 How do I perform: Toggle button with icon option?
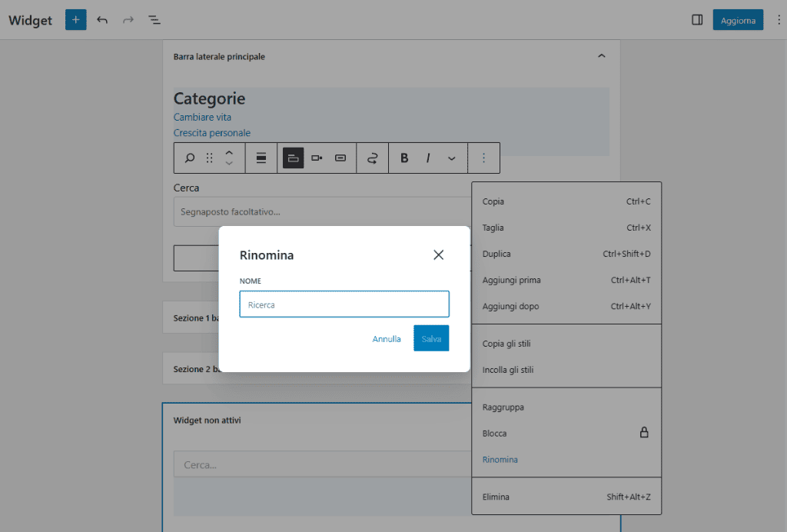click(x=340, y=158)
